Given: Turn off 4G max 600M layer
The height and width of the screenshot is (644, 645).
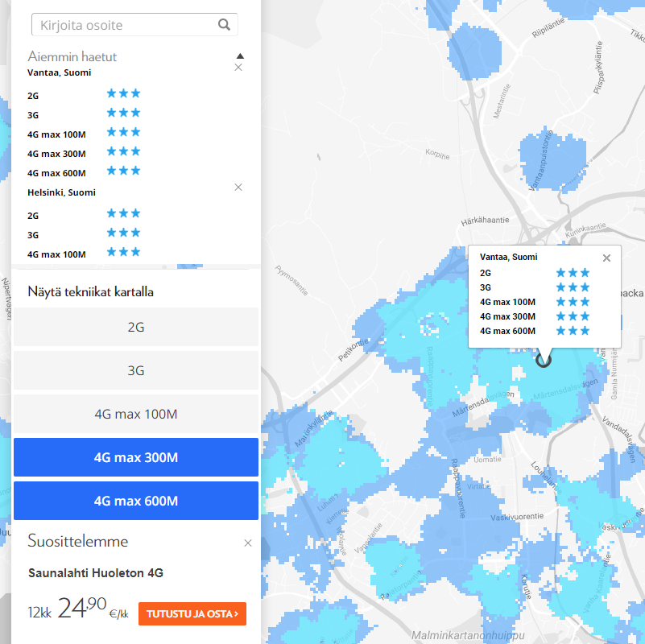Looking at the screenshot, I should click(136, 502).
